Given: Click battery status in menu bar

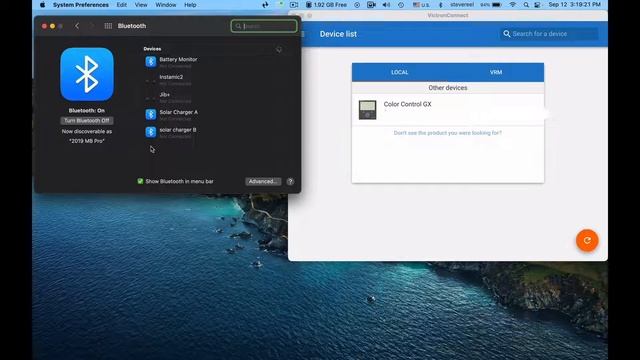Looking at the screenshot, I should pos(491,5).
